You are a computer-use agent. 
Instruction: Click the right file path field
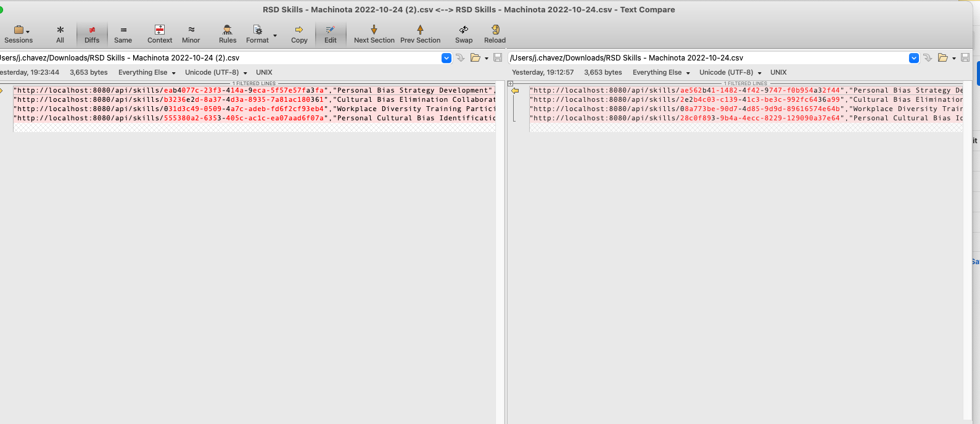point(708,58)
